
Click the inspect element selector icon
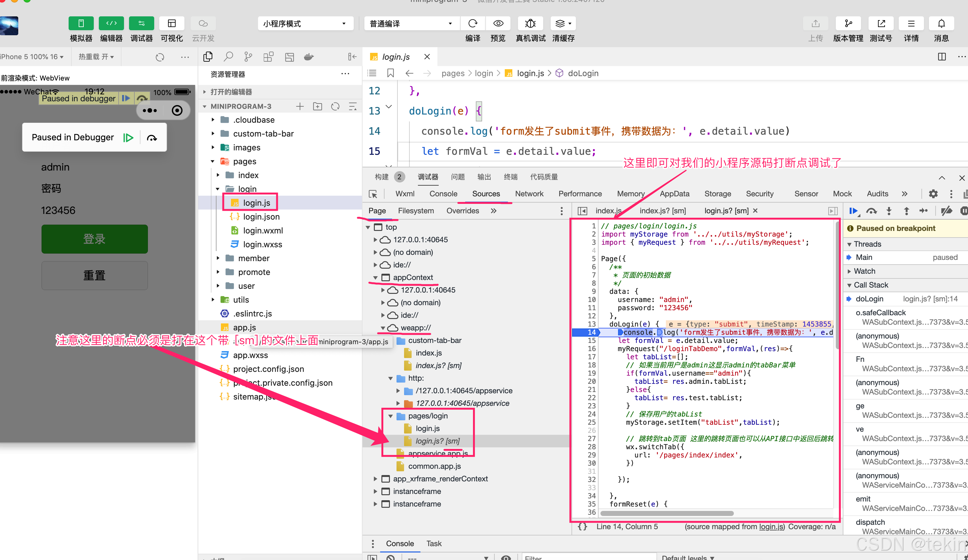click(x=373, y=194)
